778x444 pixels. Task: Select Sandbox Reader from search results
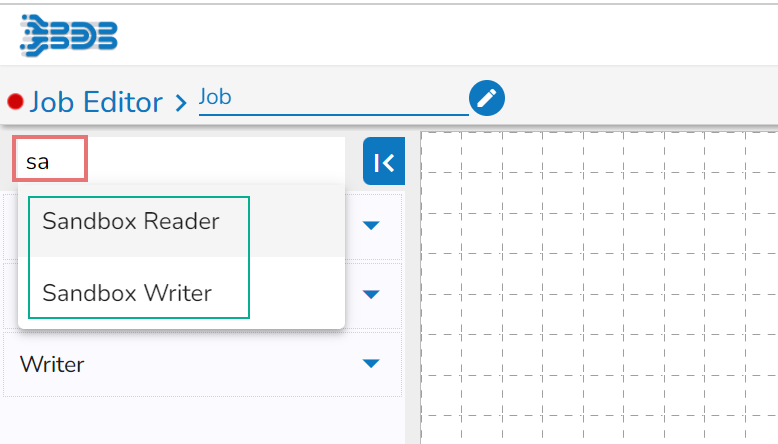coord(130,221)
